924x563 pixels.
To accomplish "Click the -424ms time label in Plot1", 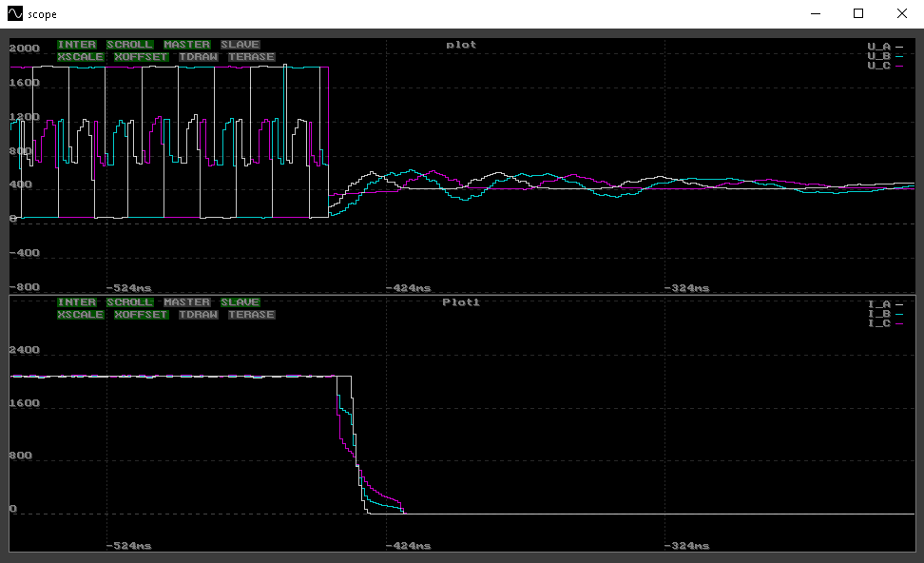I will tap(408, 546).
